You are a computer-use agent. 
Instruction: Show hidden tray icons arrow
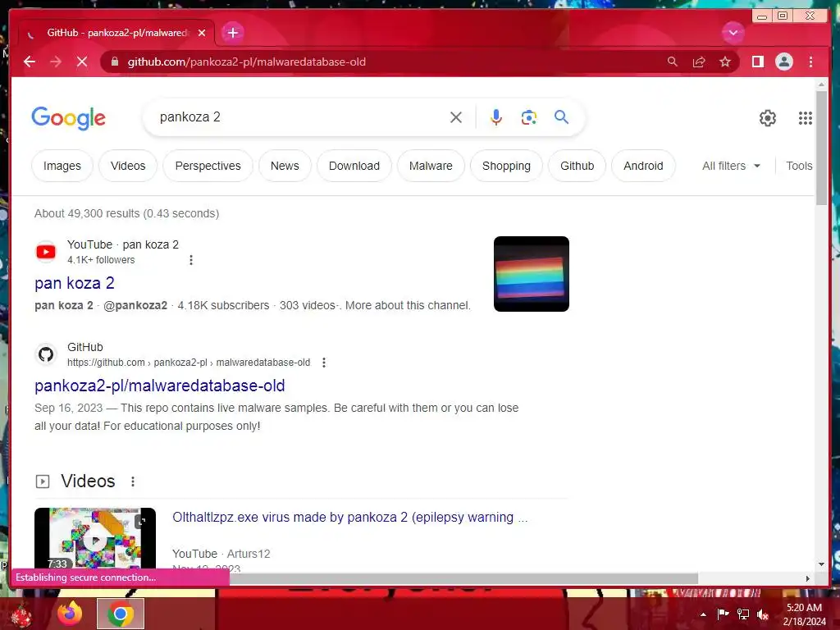pos(703,614)
